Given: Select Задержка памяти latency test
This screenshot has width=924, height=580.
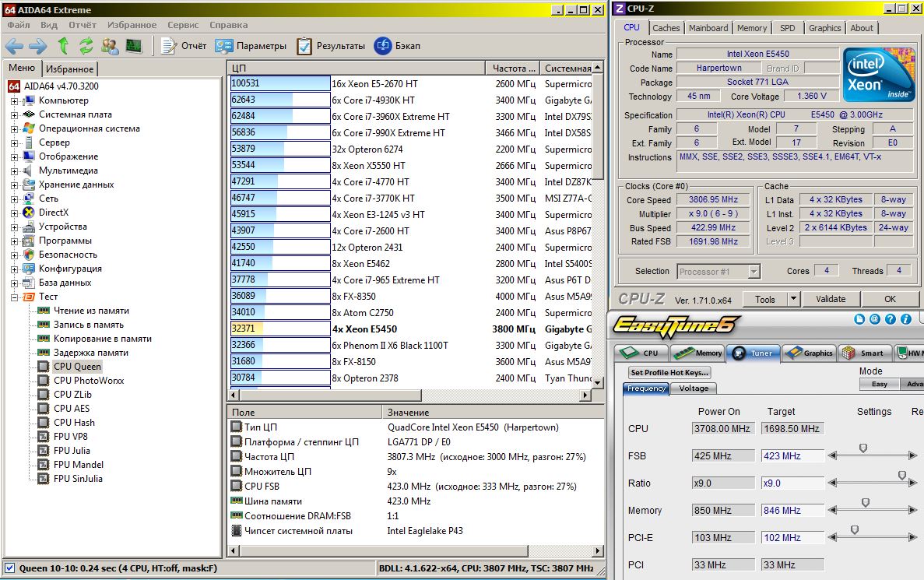Looking at the screenshot, I should pos(91,353).
